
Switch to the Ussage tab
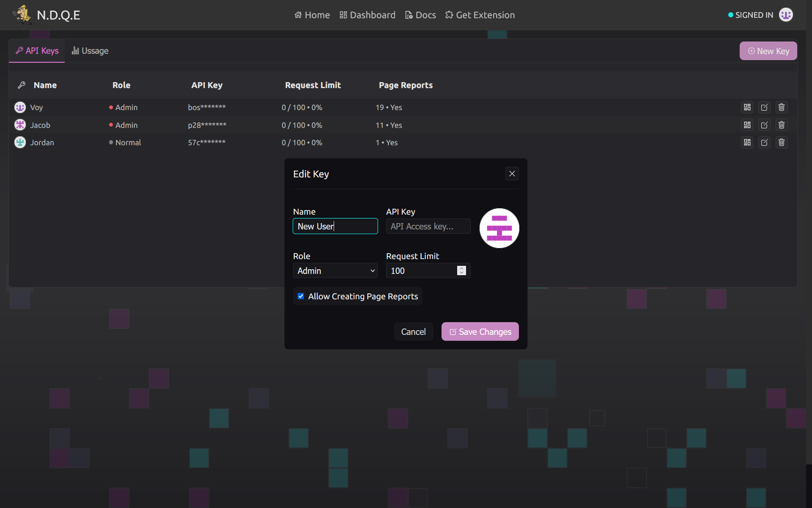pos(90,51)
